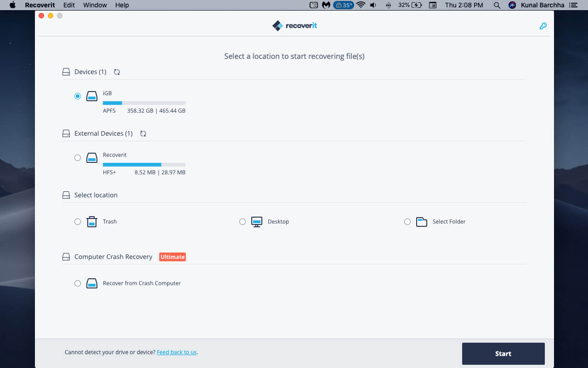Choose the Select Folder radio button

tap(407, 222)
